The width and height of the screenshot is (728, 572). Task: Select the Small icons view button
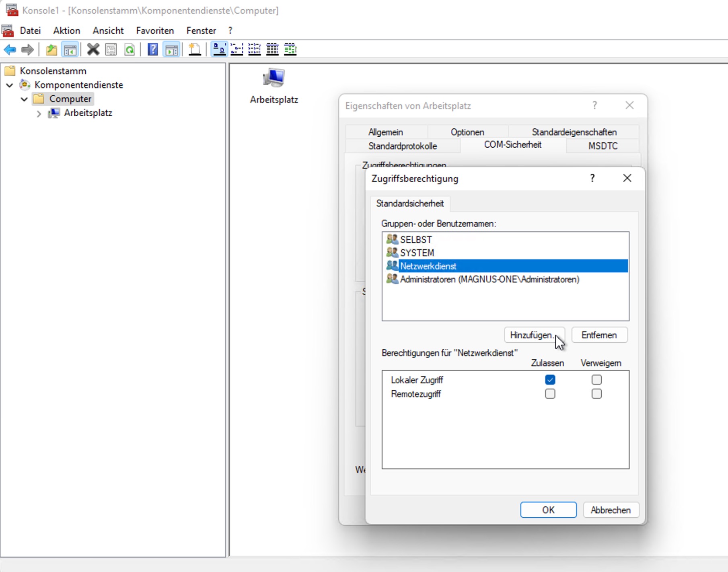tap(237, 49)
